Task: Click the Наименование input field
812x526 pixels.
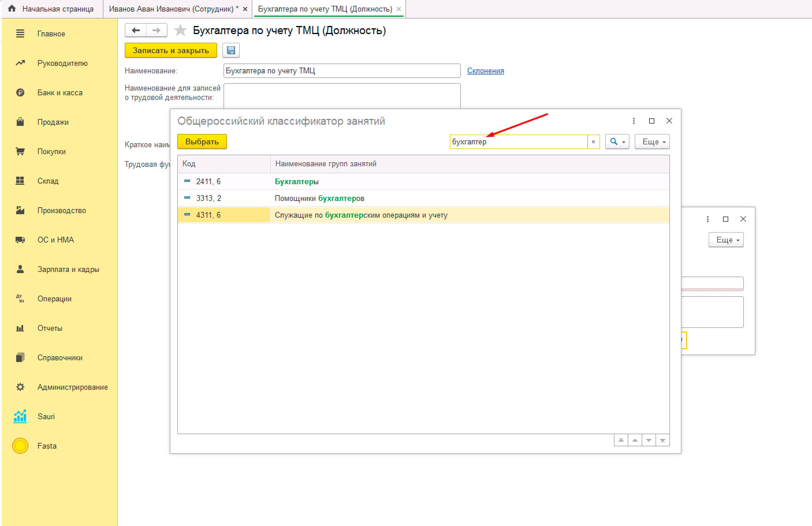Action: 342,71
